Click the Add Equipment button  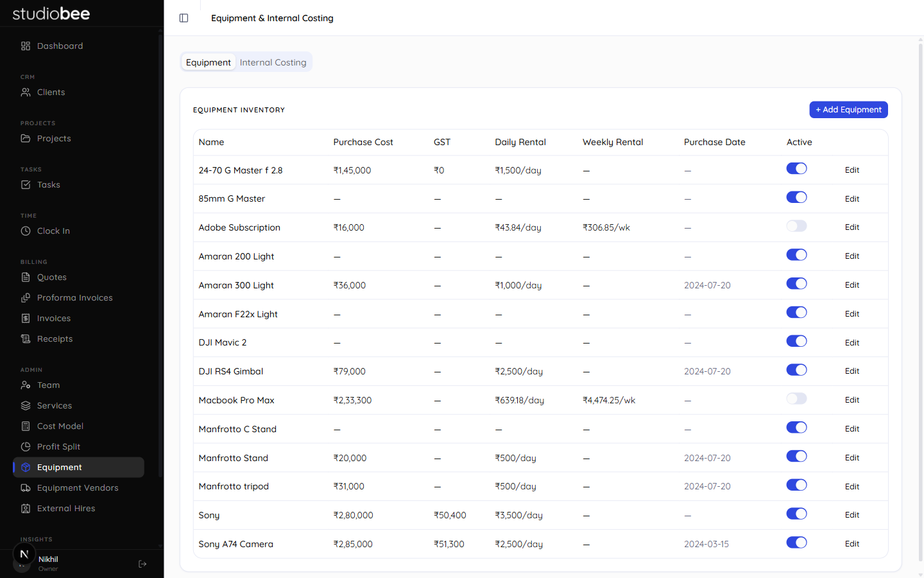point(848,110)
